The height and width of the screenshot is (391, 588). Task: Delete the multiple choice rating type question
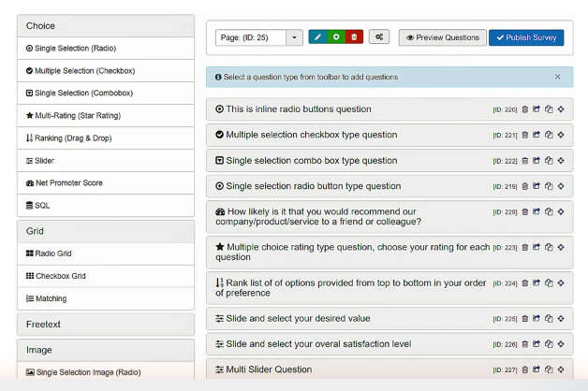coord(525,247)
